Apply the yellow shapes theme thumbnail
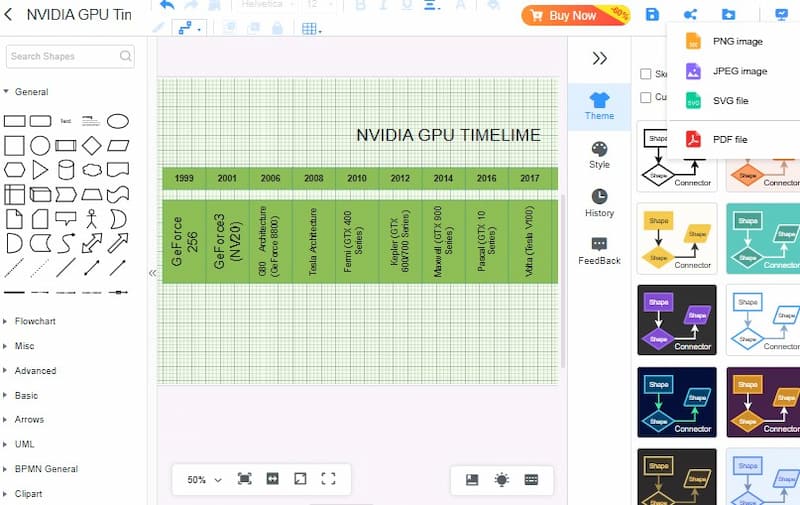 [677, 238]
